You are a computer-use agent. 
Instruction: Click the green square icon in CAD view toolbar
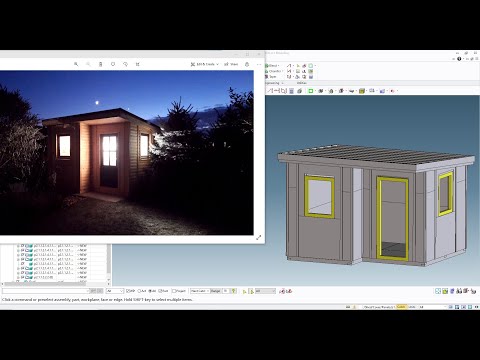[x=310, y=91]
